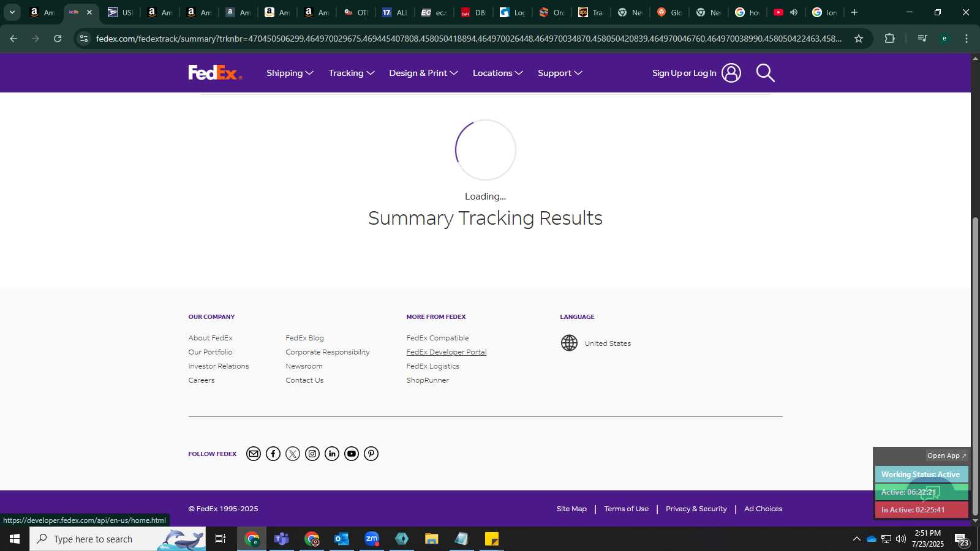
Task: Open Chrome profile 'e' avatar
Action: click(944, 39)
